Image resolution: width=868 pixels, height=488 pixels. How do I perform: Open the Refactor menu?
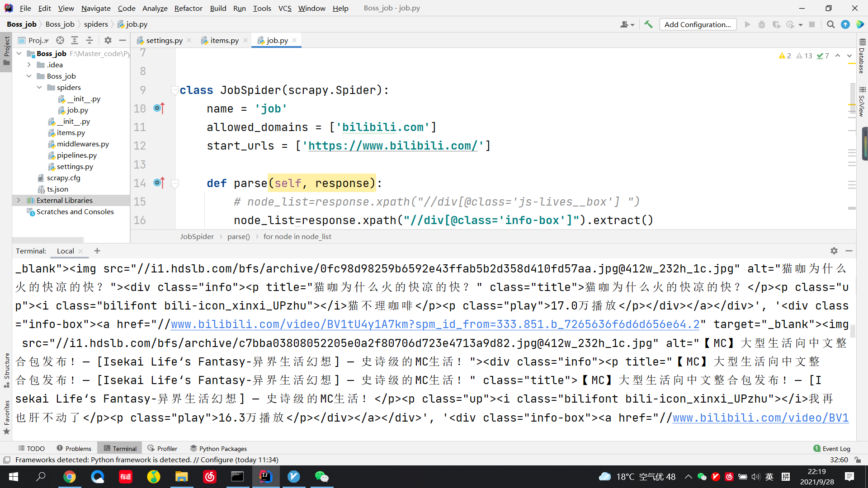188,8
